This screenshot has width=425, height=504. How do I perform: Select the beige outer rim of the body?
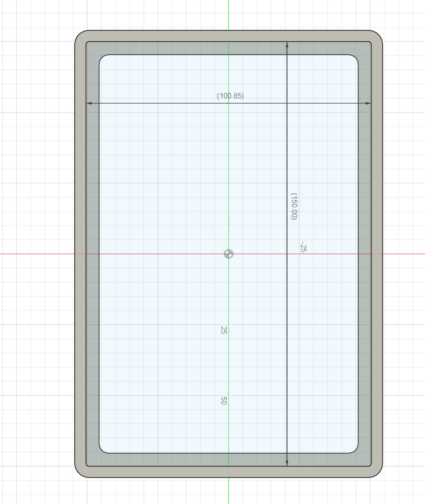tap(80, 257)
